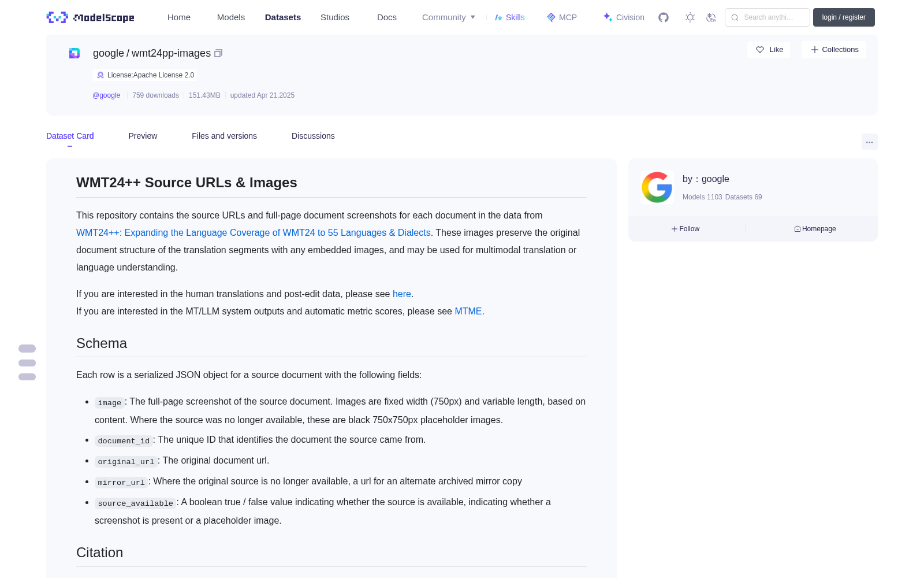
Task: Add dataset to Collections
Action: (x=834, y=50)
